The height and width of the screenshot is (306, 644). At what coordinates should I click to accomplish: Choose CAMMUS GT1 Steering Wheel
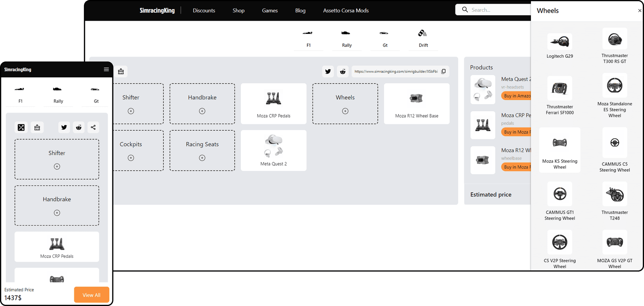click(x=560, y=201)
